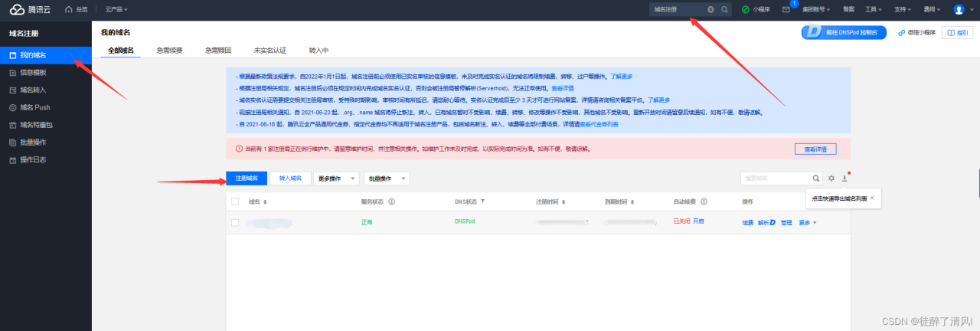
Task: Open 前往 DNSPod 控制台 button
Action: point(844,32)
